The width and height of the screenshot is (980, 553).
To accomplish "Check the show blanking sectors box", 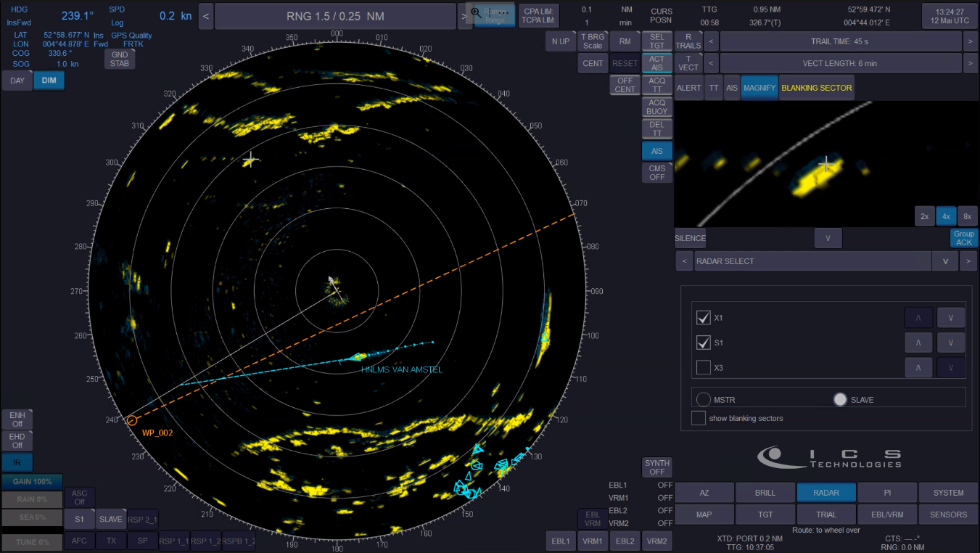I will click(699, 418).
